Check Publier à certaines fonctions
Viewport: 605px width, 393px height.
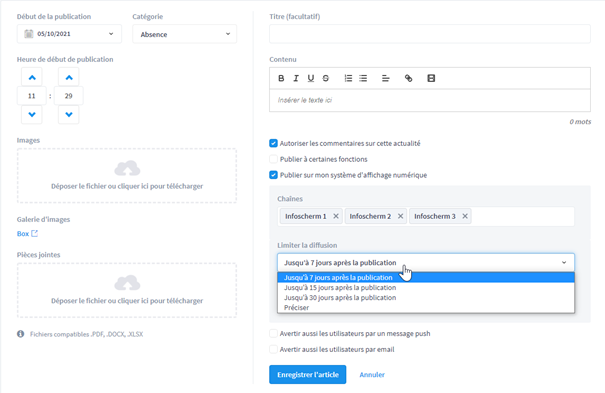pyautogui.click(x=273, y=159)
